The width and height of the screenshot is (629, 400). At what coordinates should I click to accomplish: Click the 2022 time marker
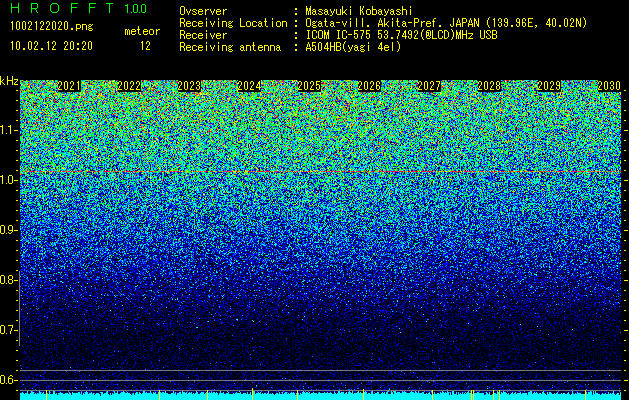[129, 86]
